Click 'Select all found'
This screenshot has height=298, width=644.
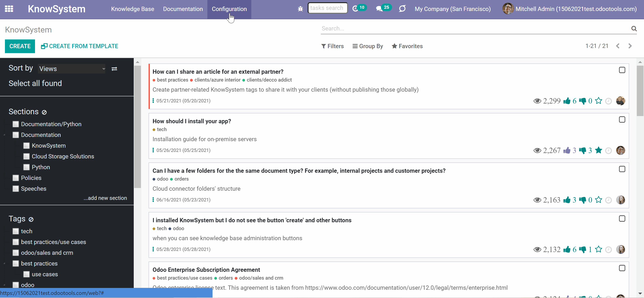tap(35, 83)
